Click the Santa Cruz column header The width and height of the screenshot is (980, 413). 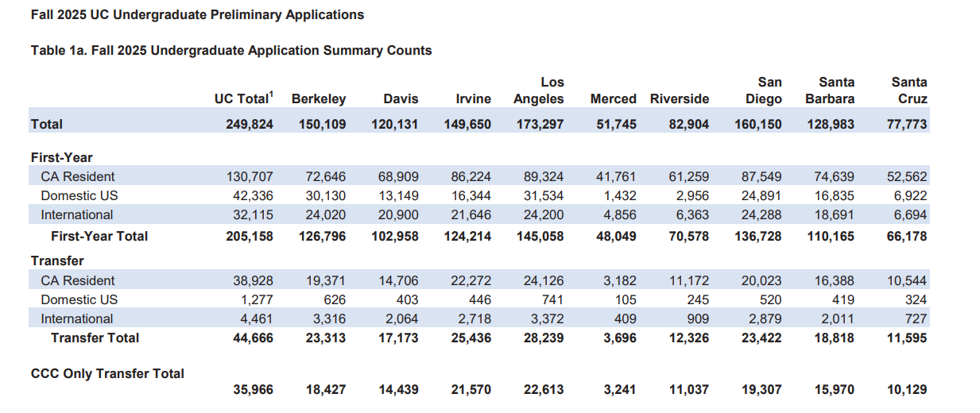click(x=908, y=91)
